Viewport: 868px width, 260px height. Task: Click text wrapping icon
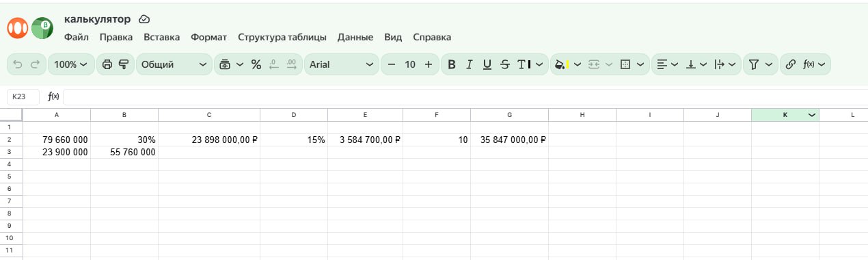pyautogui.click(x=719, y=64)
